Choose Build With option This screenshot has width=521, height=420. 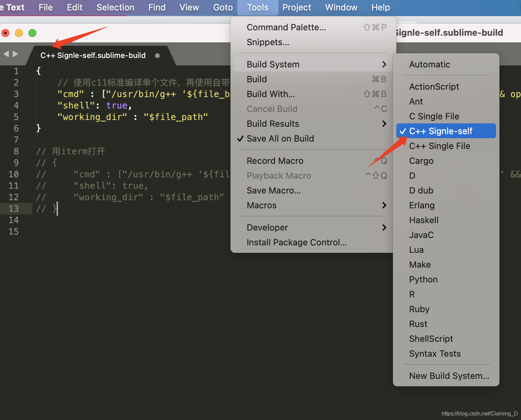[313, 94]
